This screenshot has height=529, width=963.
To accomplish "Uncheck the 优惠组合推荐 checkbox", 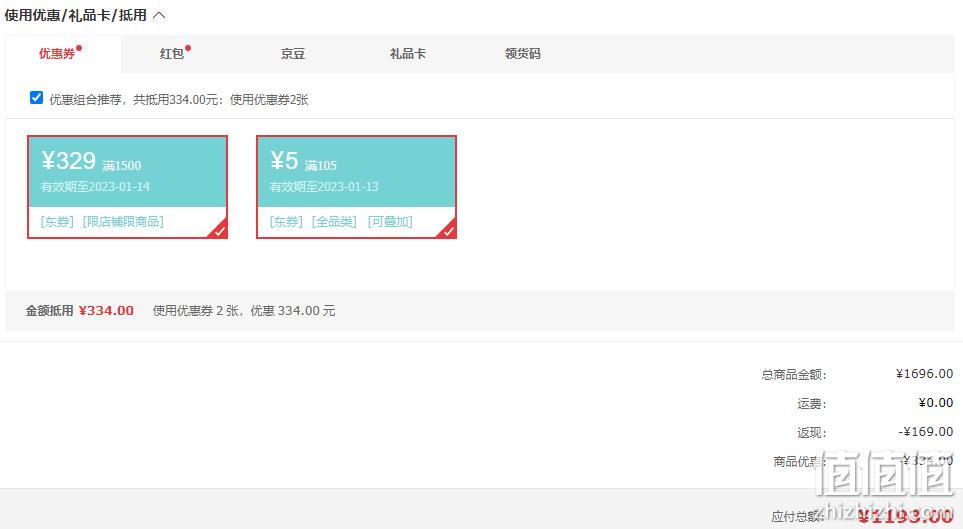I will [36, 98].
